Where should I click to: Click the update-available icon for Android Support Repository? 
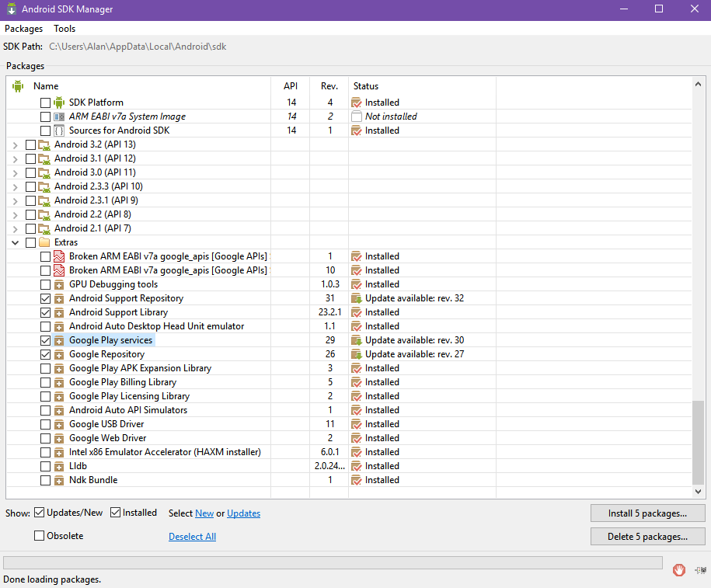point(357,298)
